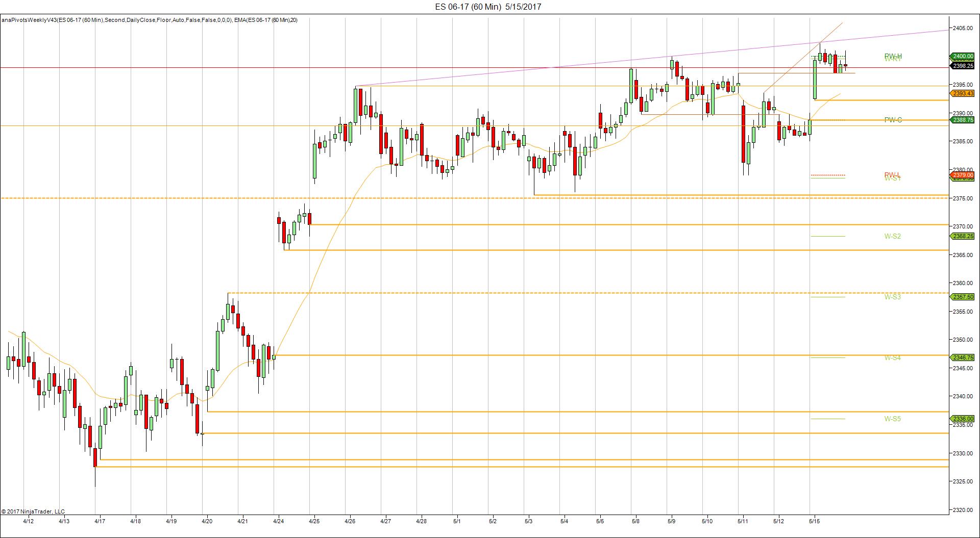The image size is (980, 538).
Task: Click the 2405.00 price axis label
Action: [x=963, y=28]
